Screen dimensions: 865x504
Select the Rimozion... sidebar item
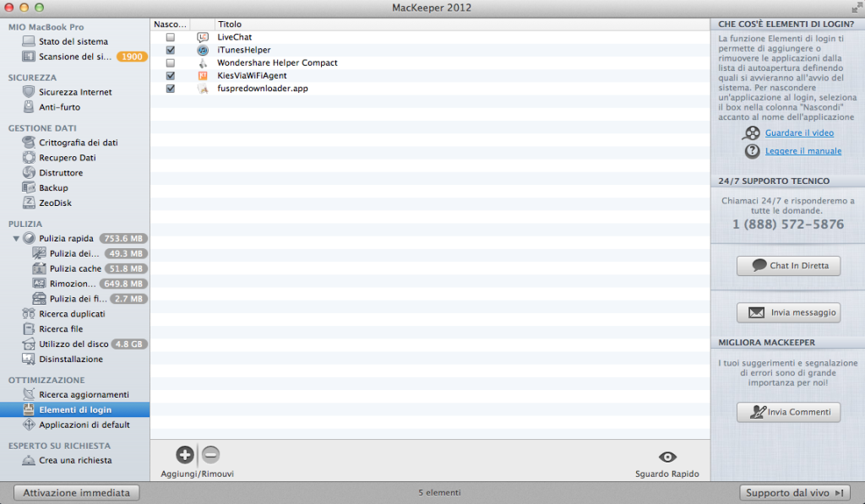tap(75, 284)
